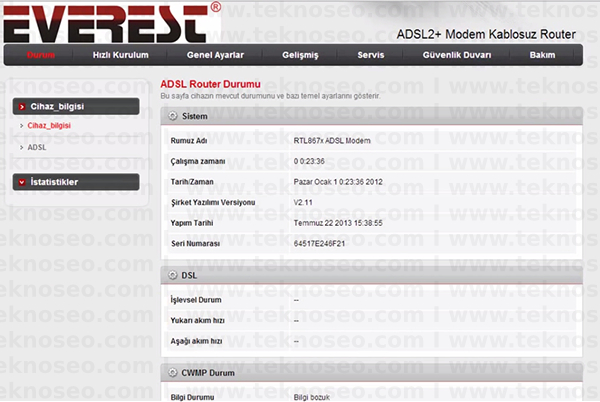Open the Bakım tab
Image resolution: width=600 pixels, height=402 pixels.
tap(542, 55)
